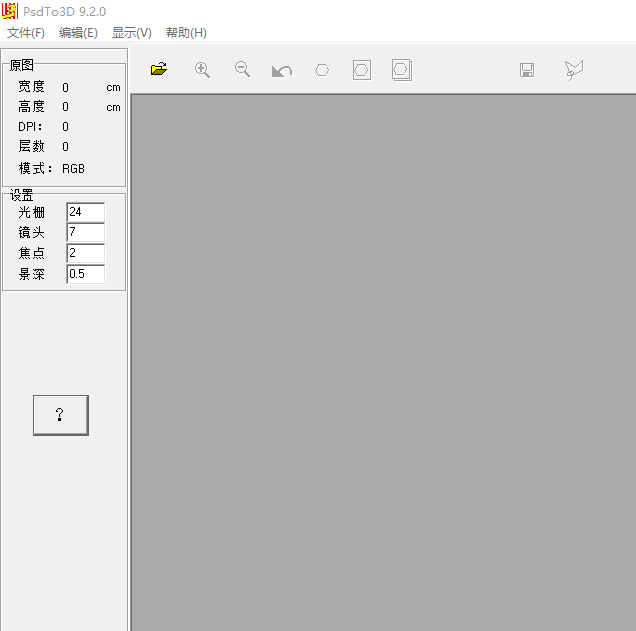Click the undo arrow icon
The image size is (636, 631).
coord(282,71)
